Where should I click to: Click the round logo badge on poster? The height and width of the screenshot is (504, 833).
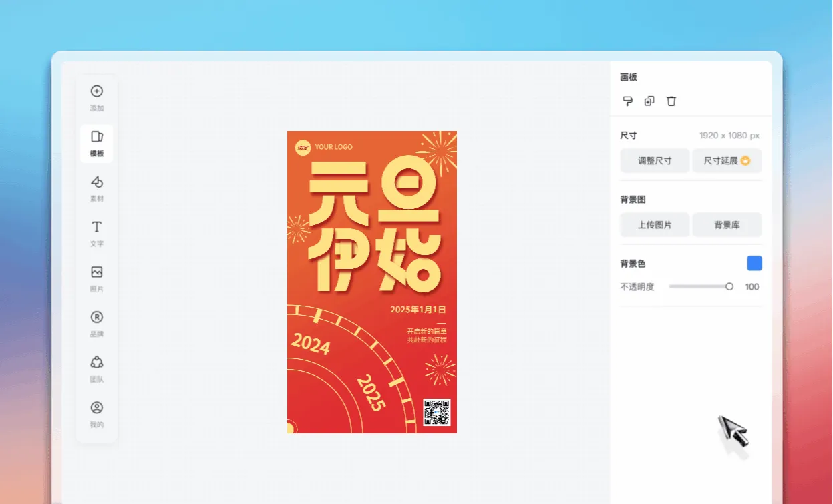(303, 147)
